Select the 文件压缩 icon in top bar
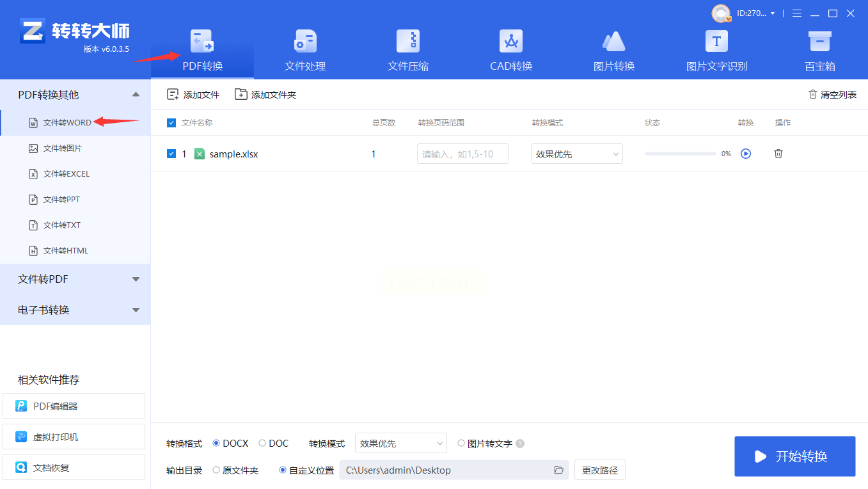The width and height of the screenshot is (868, 489). coord(408,42)
